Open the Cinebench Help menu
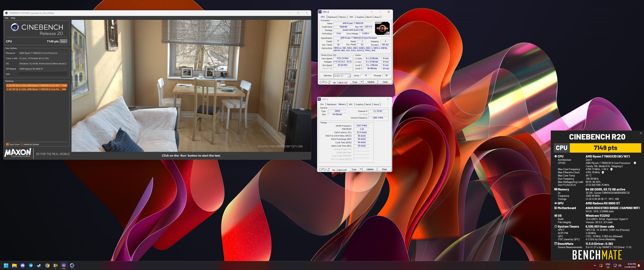Viewport: 644px width, 270px height. [13, 18]
